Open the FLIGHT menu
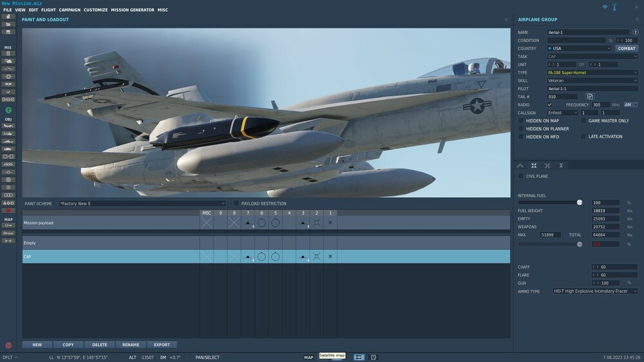Image resolution: width=644 pixels, height=362 pixels. [x=48, y=10]
